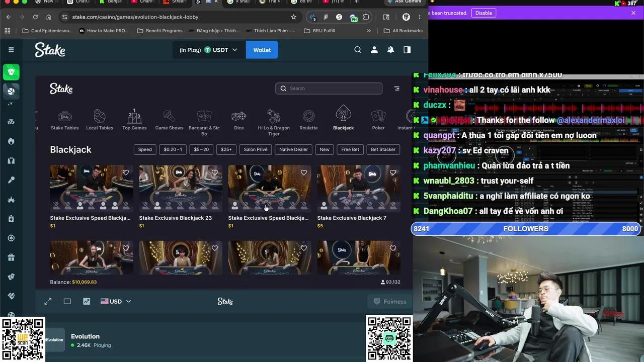The image size is (644, 362).
Task: Enter fullscreen with the expand arrows icon
Action: pyautogui.click(x=48, y=301)
